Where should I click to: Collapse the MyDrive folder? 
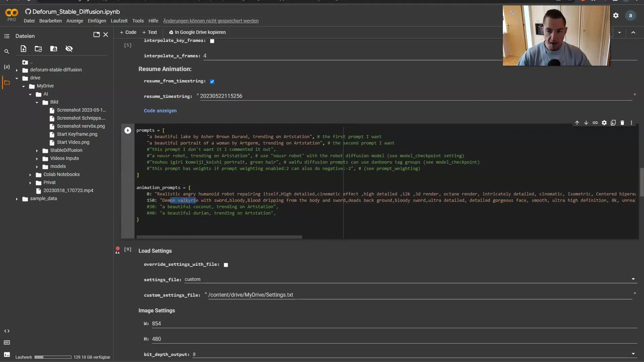coord(23,86)
